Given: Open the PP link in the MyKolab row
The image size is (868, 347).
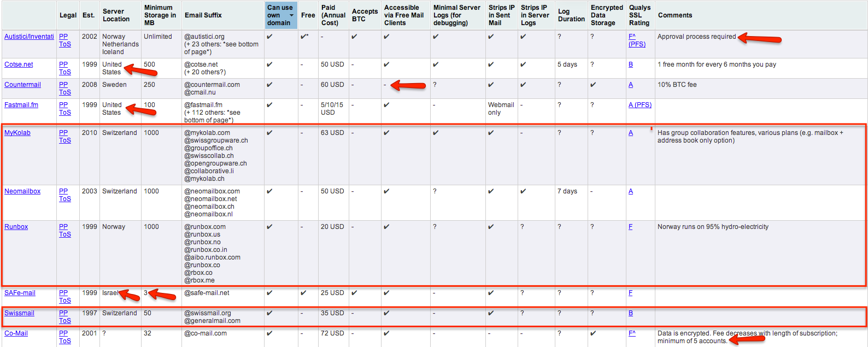Looking at the screenshot, I should (x=63, y=133).
